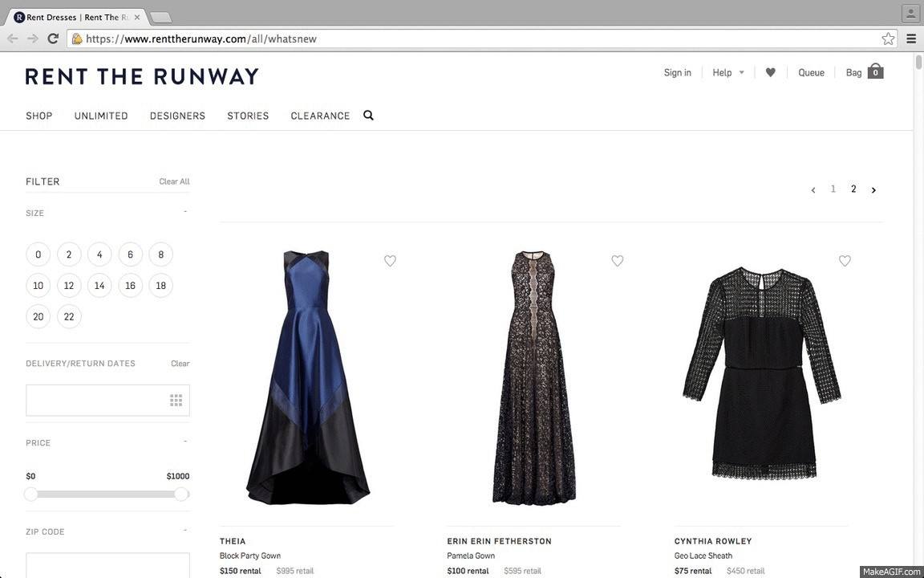Click Clear All filters
Viewport: 924px width, 578px height.
tap(174, 181)
